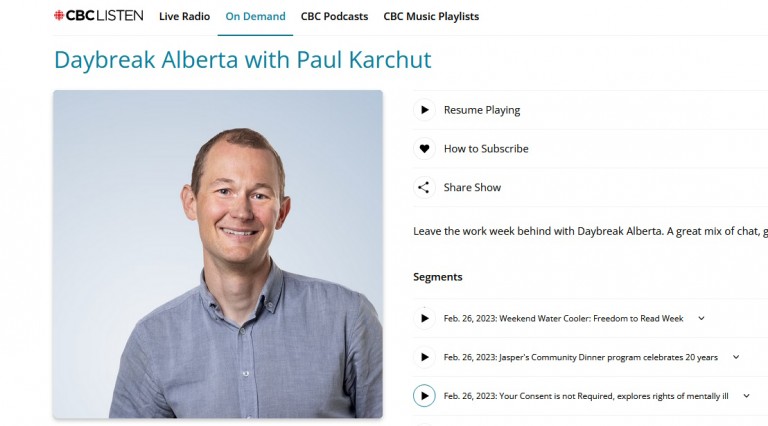768x426 pixels.
Task: Click the CBC Listen logo
Action: click(98, 16)
